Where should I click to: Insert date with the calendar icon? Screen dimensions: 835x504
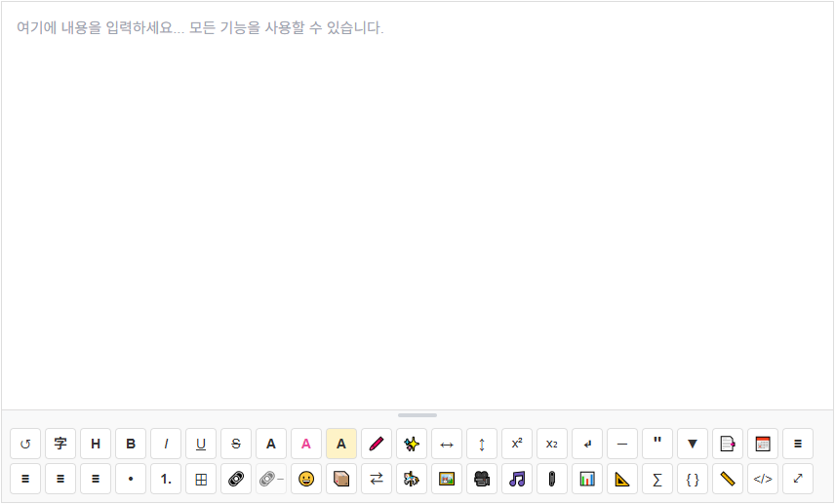point(763,444)
